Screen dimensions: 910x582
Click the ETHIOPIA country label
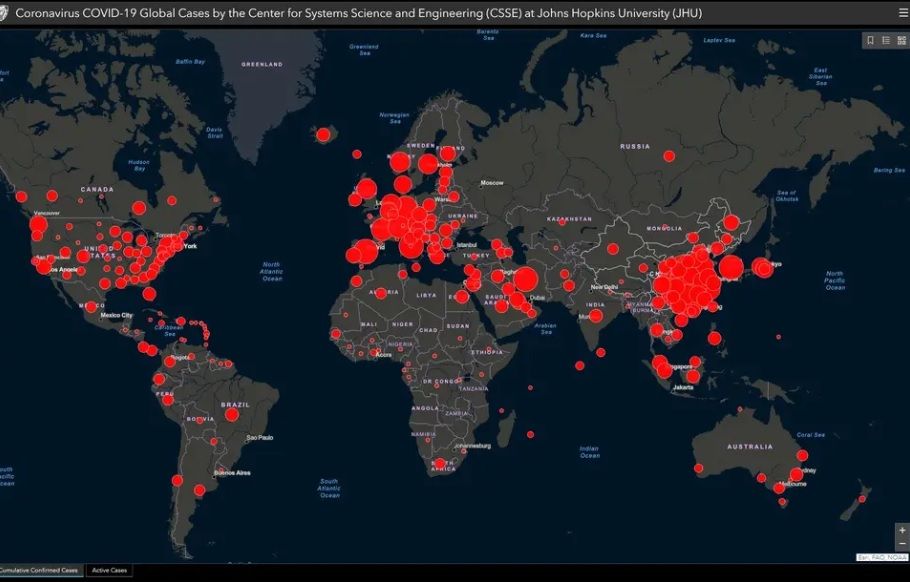(x=487, y=352)
